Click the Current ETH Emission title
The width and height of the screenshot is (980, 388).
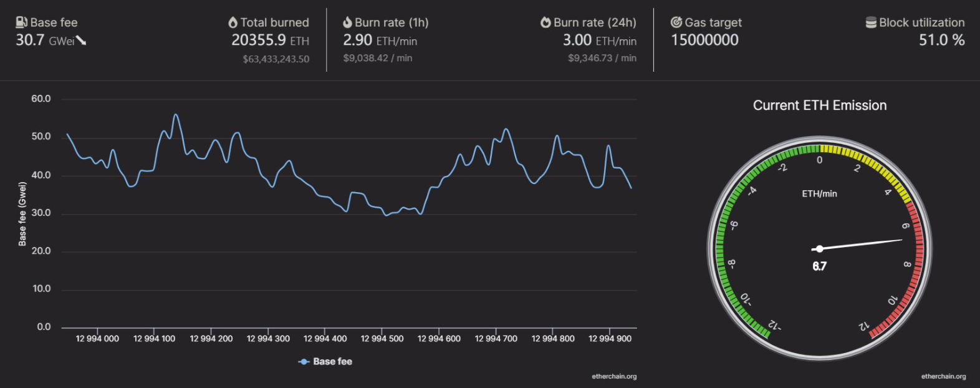click(x=819, y=105)
